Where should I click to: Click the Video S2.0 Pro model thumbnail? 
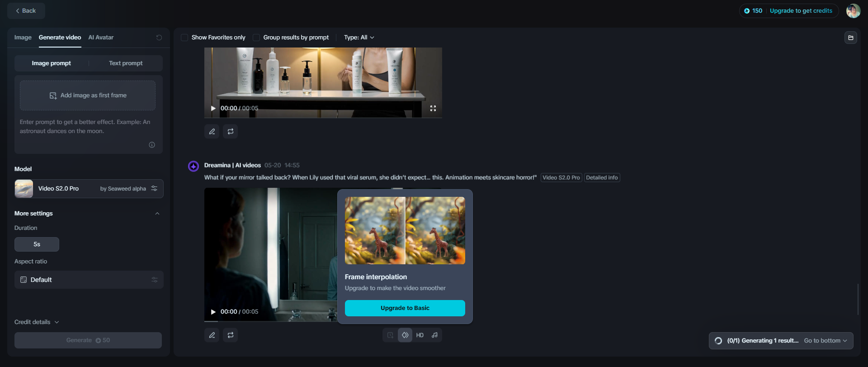[24, 189]
